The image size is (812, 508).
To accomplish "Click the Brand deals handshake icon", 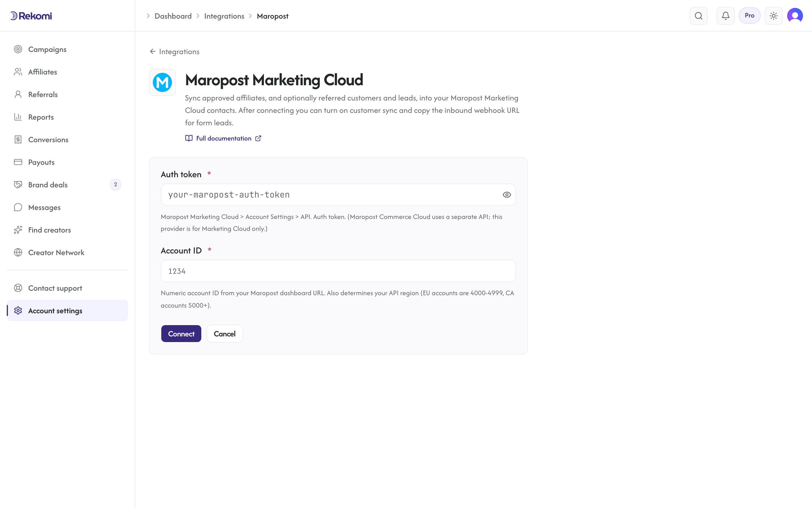I will pyautogui.click(x=18, y=185).
